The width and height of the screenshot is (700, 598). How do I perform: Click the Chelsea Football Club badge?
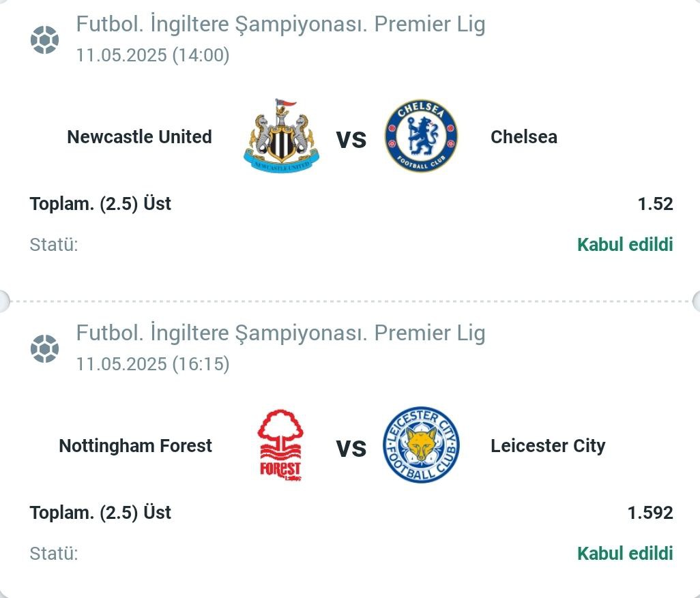pyautogui.click(x=421, y=136)
